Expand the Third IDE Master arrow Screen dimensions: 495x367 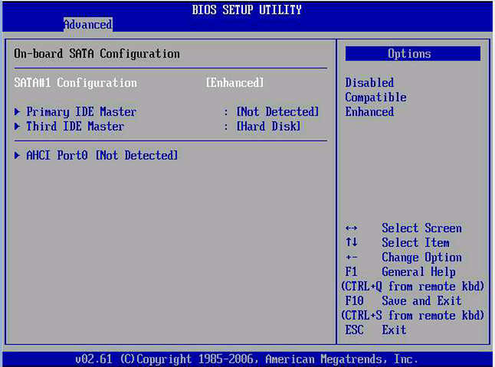tap(17, 126)
